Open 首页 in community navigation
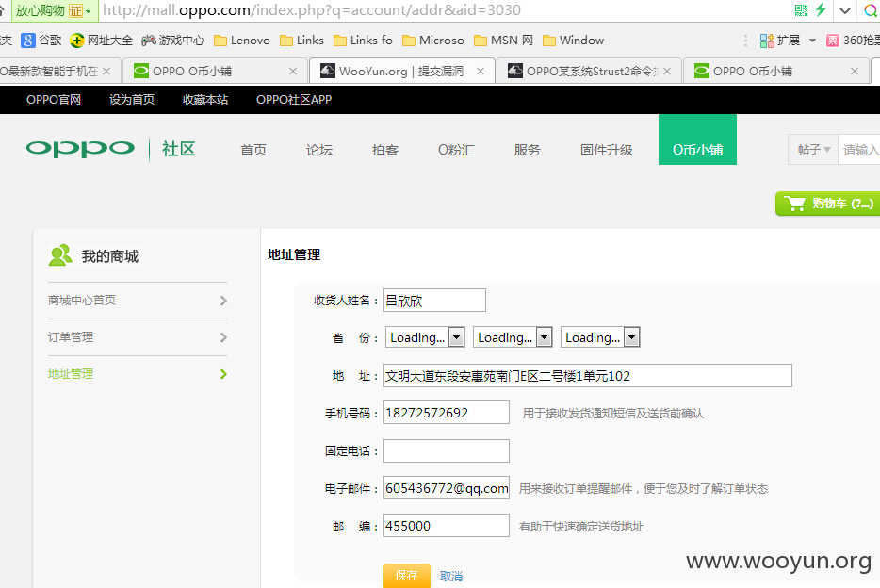 (x=253, y=150)
